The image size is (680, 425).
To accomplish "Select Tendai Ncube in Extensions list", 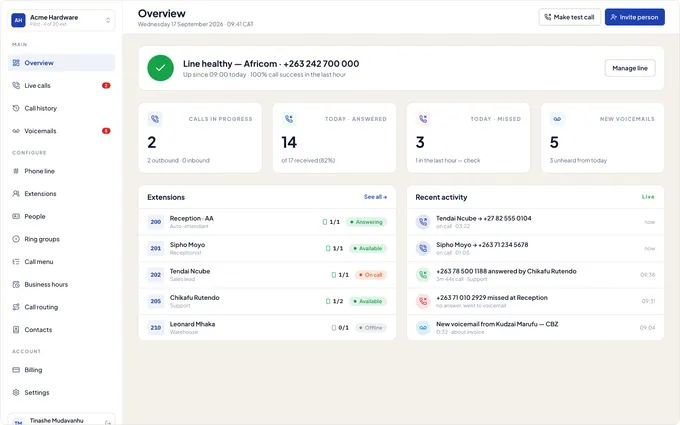I will click(267, 275).
